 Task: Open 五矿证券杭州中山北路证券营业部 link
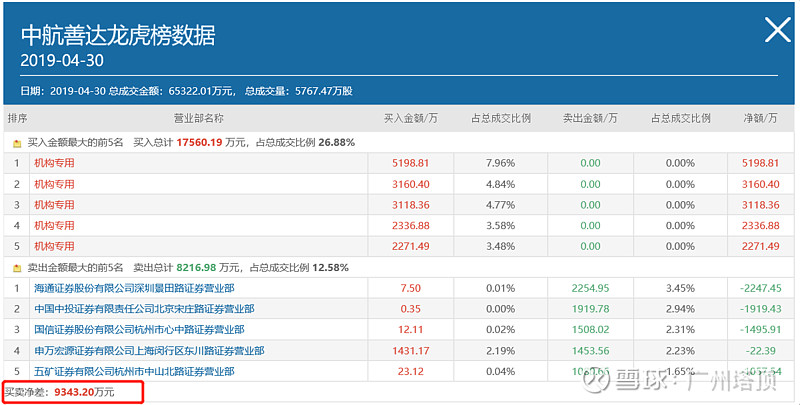pos(134,371)
